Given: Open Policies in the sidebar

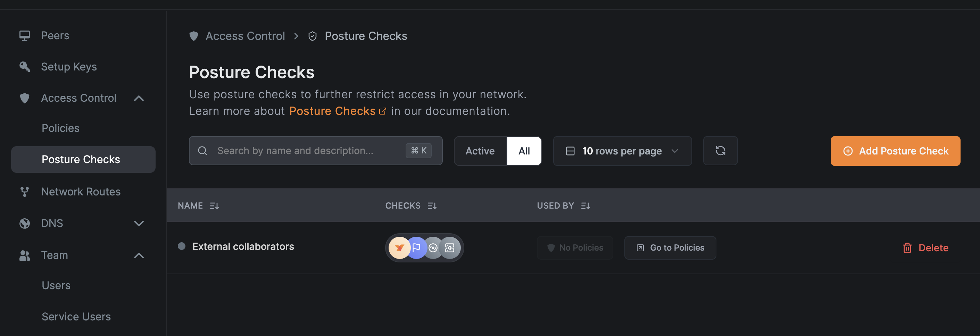Looking at the screenshot, I should pos(60,128).
